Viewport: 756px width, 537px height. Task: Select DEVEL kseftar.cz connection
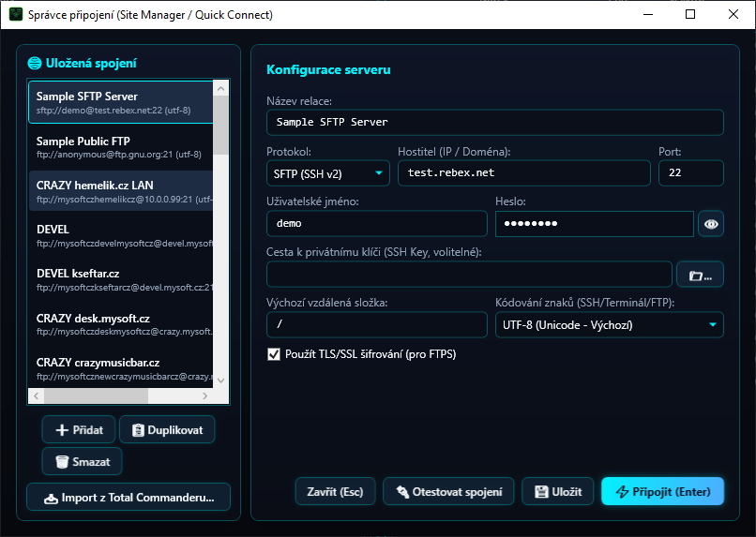point(121,280)
